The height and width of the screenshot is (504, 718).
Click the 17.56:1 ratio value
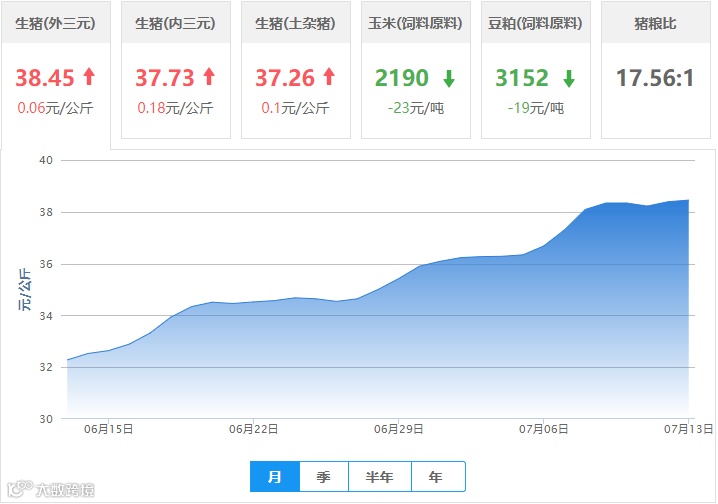(655, 78)
